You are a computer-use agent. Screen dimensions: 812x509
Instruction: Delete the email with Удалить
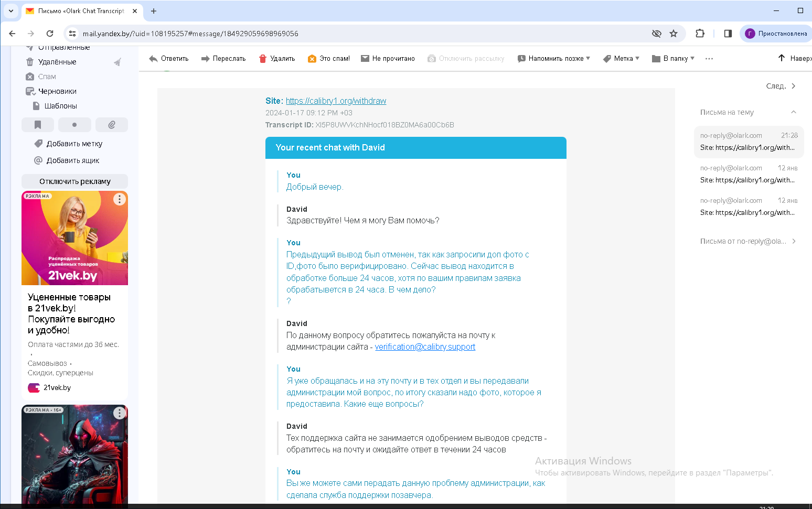277,59
